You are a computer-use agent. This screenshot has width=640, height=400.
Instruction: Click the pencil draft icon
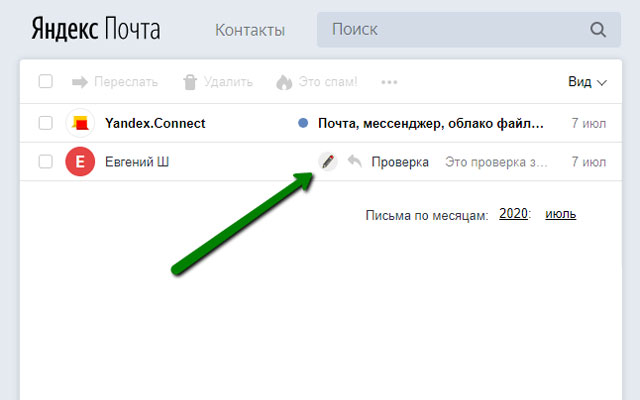point(328,162)
